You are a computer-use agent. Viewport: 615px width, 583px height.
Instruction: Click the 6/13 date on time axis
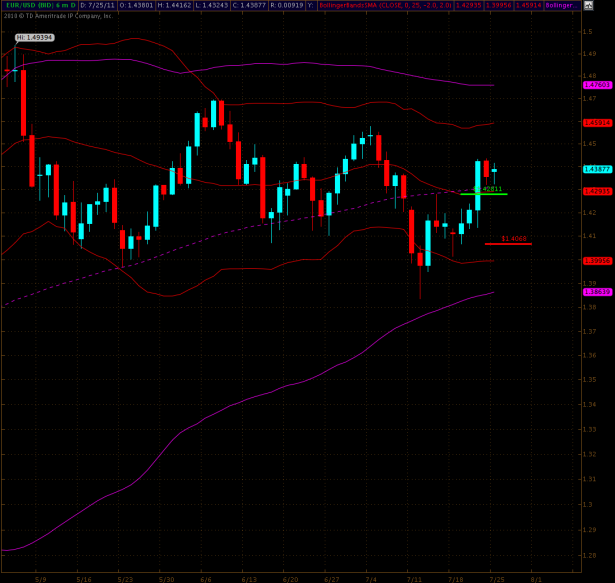click(x=248, y=578)
